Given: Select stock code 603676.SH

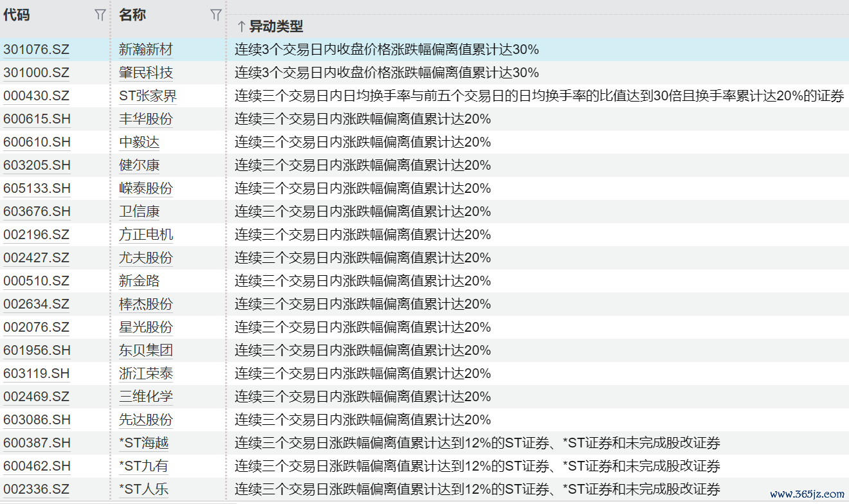Looking at the screenshot, I should [37, 212].
